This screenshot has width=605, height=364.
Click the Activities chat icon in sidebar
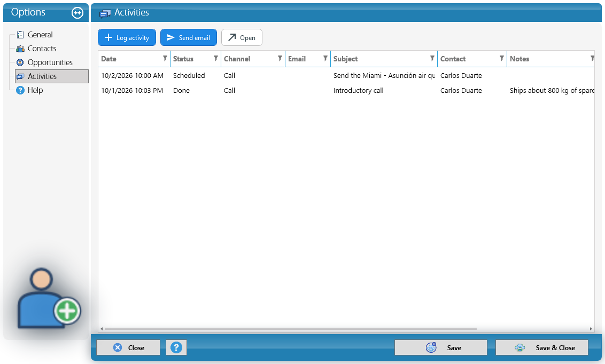tap(20, 76)
